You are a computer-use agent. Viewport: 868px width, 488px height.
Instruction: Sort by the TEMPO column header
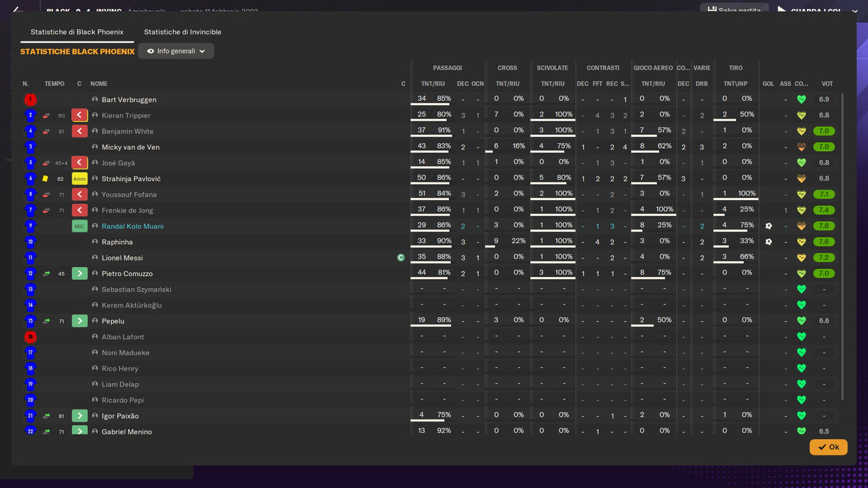(x=54, y=84)
